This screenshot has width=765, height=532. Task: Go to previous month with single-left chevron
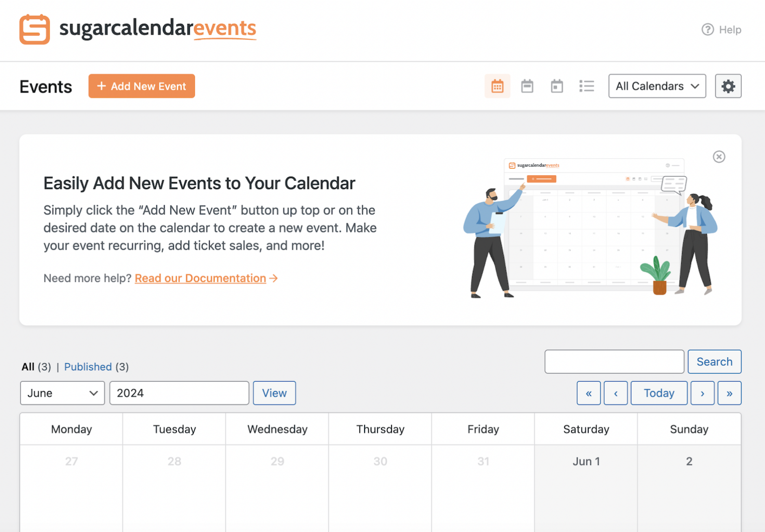click(x=616, y=393)
